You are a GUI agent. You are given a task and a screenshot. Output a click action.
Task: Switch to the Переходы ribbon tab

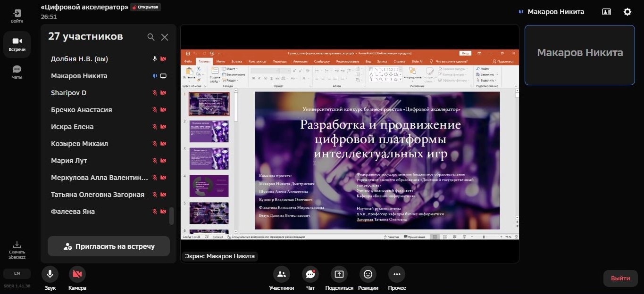279,61
